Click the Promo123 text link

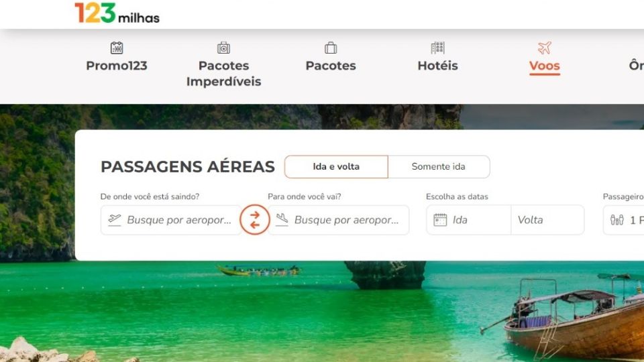coord(117,66)
